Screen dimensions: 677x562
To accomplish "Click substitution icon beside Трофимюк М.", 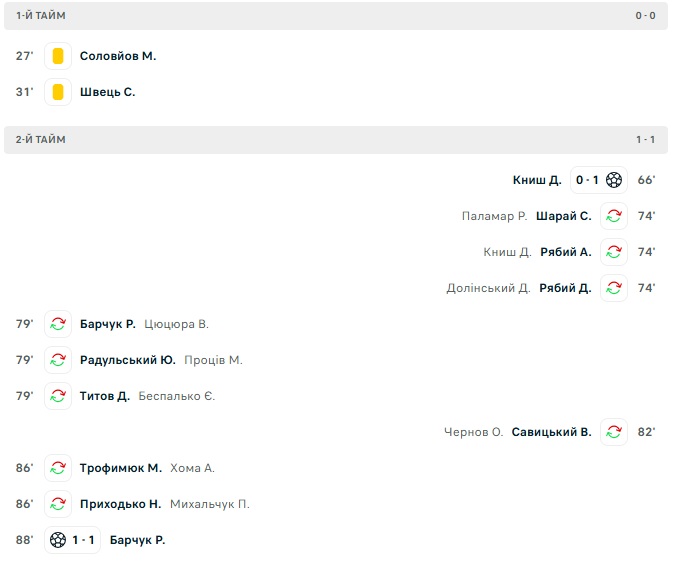I will [58, 468].
